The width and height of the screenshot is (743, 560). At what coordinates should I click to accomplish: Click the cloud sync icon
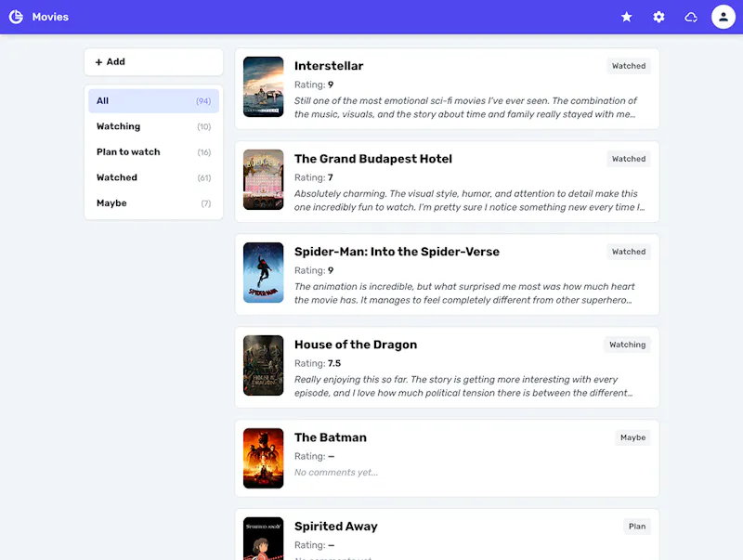tap(691, 17)
